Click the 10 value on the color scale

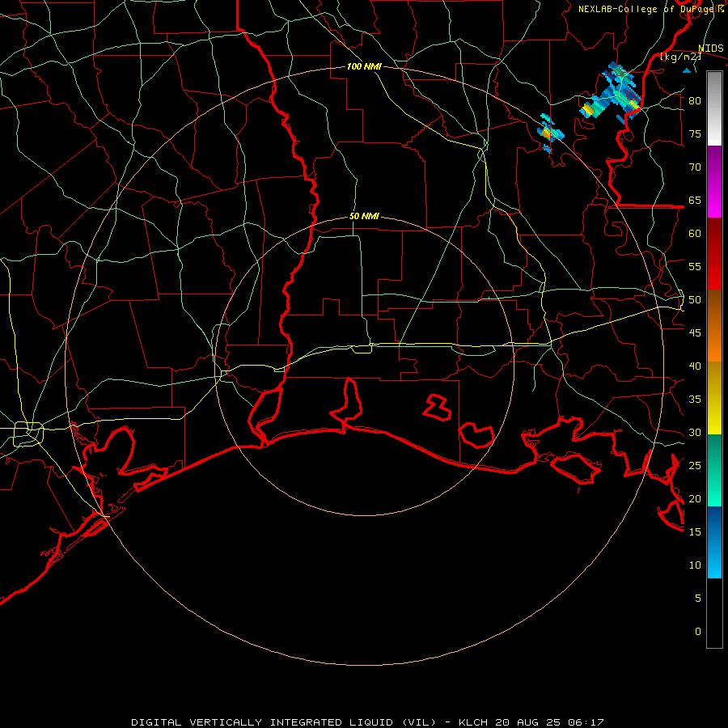click(695, 565)
